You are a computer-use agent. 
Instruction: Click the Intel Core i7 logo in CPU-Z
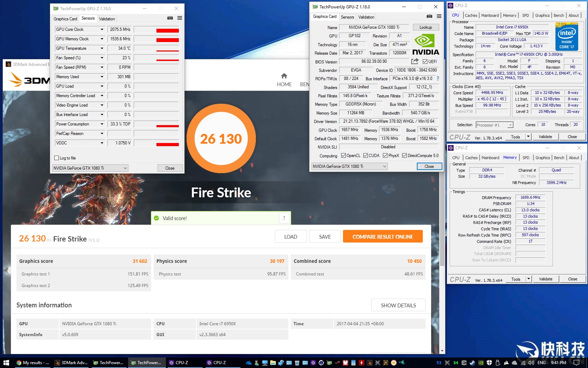click(567, 36)
